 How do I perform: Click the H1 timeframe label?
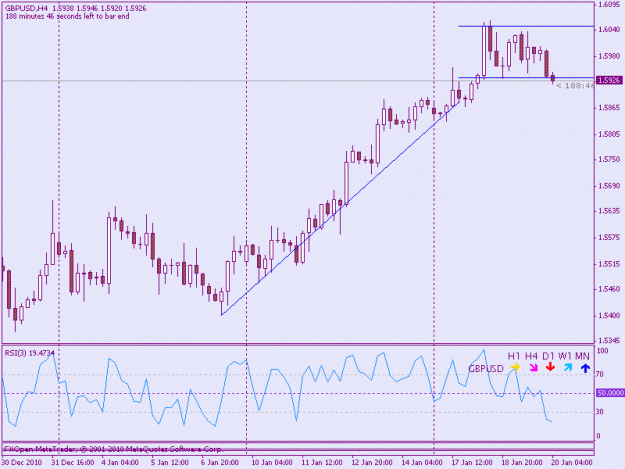click(514, 356)
